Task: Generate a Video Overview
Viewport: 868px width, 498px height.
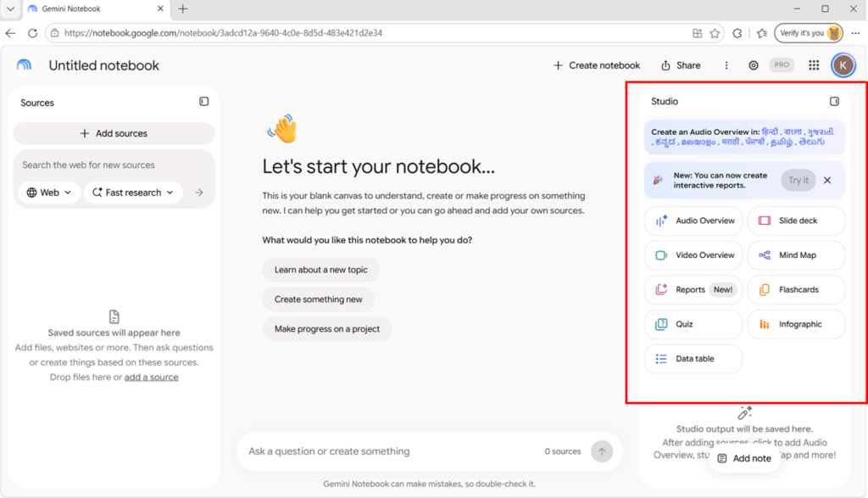Action: pos(693,255)
